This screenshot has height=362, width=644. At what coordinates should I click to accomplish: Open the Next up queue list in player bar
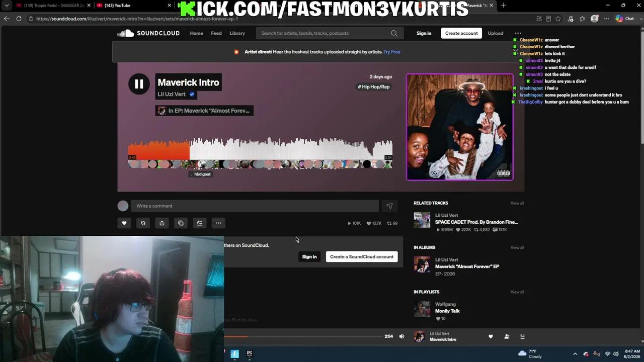point(522,336)
